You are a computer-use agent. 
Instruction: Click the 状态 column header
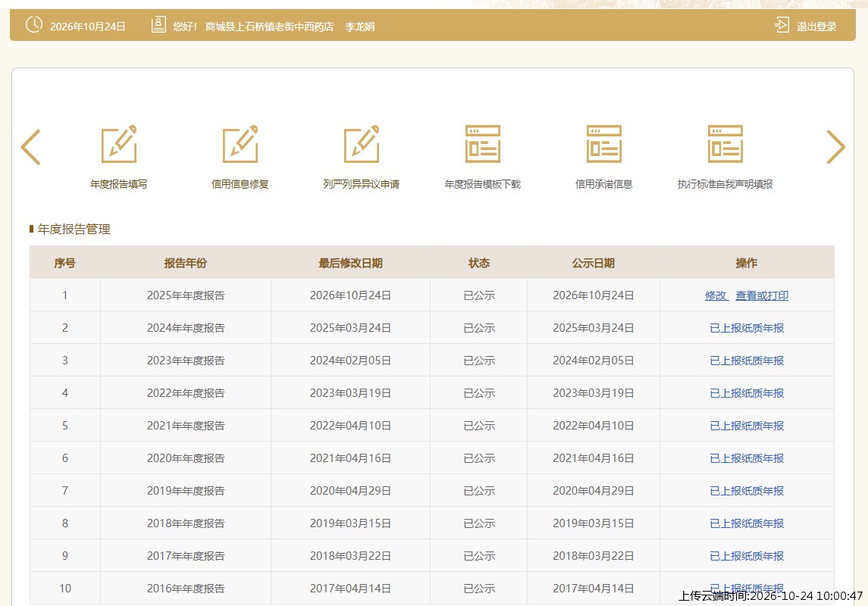point(479,263)
